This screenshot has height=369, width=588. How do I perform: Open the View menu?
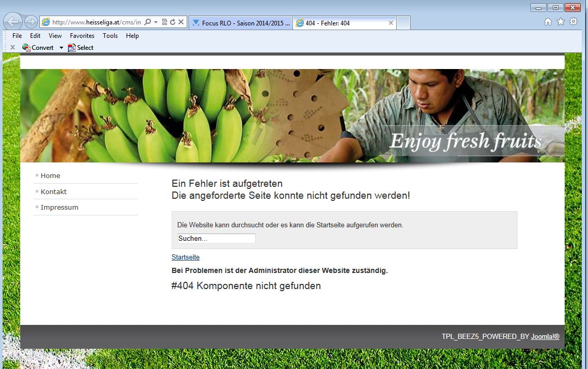point(55,36)
